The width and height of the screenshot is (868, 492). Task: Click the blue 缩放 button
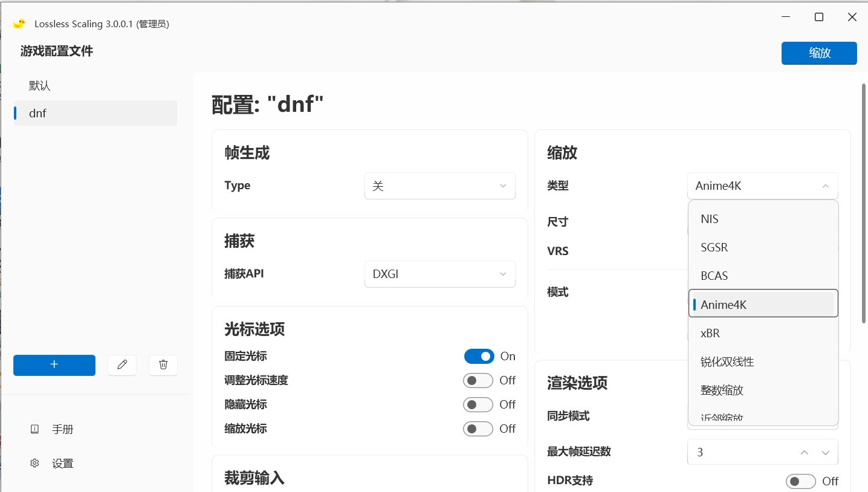tap(819, 53)
